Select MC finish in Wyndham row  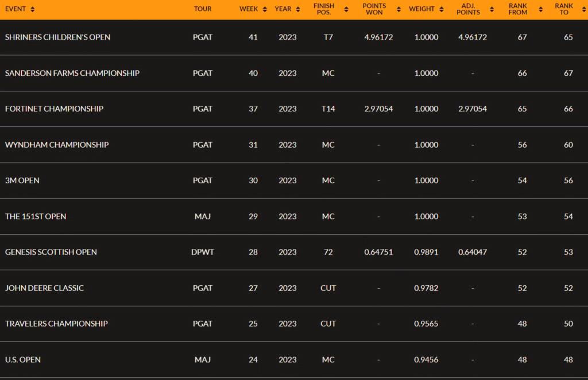pos(328,145)
